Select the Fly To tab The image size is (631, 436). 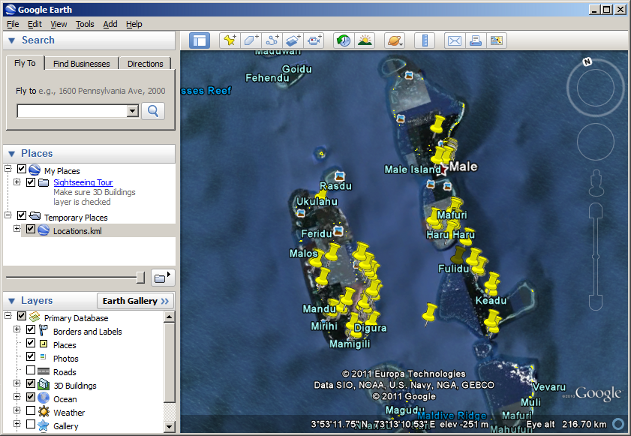(x=25, y=63)
